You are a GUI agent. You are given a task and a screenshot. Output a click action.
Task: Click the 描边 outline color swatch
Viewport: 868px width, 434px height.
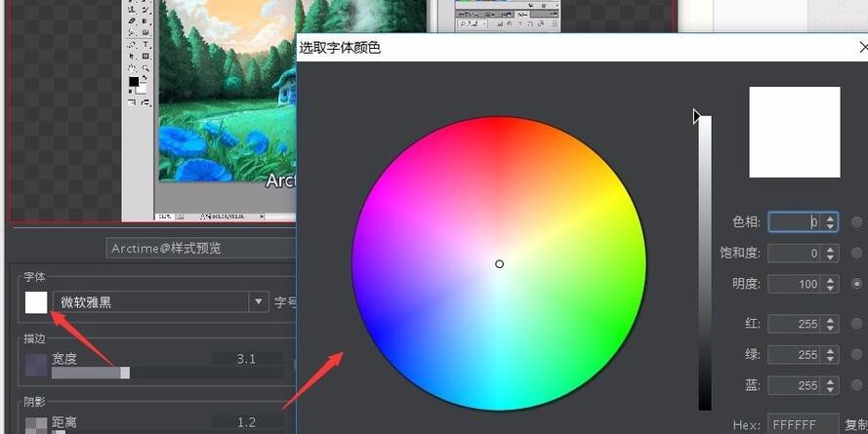pyautogui.click(x=36, y=365)
